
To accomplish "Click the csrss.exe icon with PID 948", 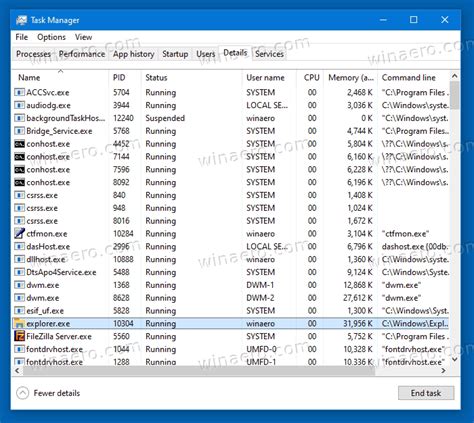I will coord(19,208).
